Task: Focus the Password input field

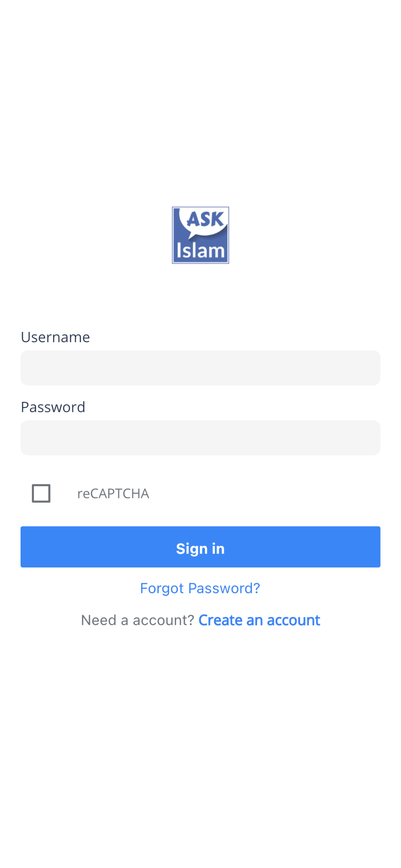Action: pos(200,438)
